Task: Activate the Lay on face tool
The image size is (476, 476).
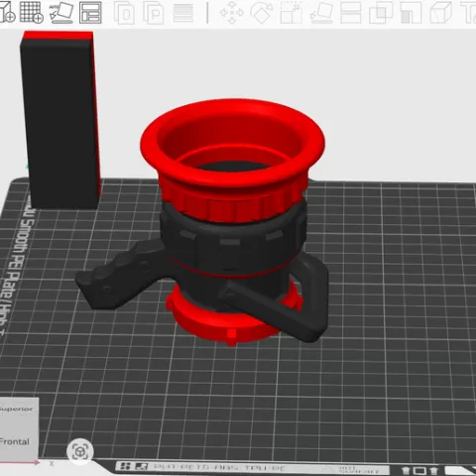Action: point(321,13)
